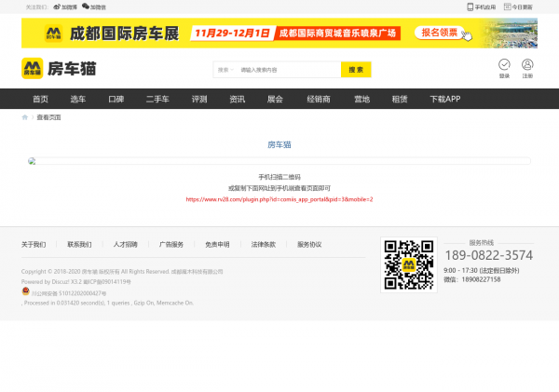Click the 注册 register user icon
This screenshot has width=559, height=392.
527,64
